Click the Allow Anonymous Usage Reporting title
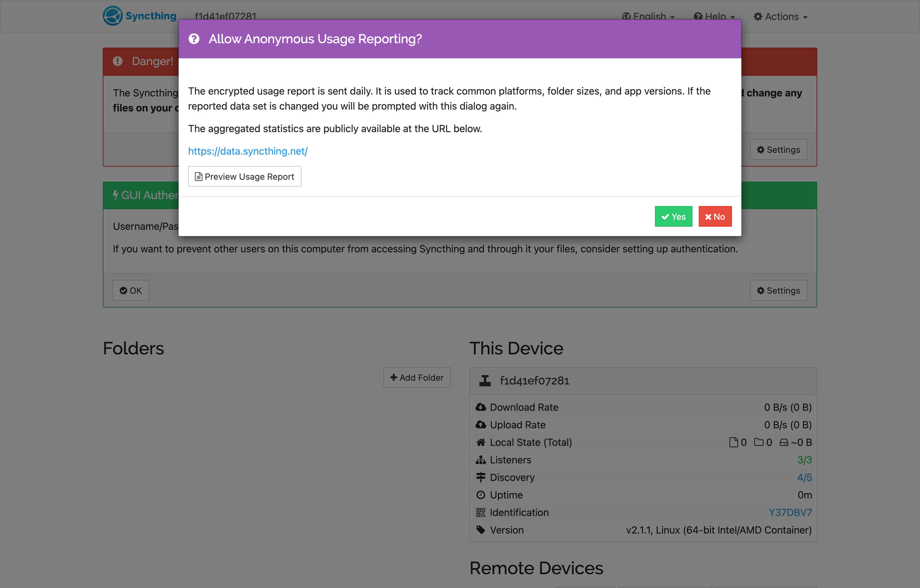920x588 pixels. click(x=315, y=39)
